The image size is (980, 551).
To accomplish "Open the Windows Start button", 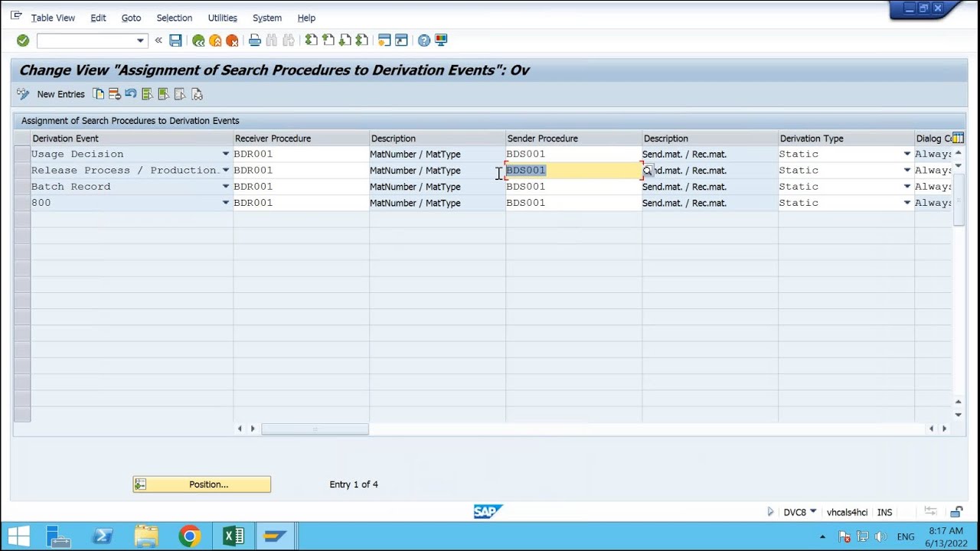I will coord(18,536).
